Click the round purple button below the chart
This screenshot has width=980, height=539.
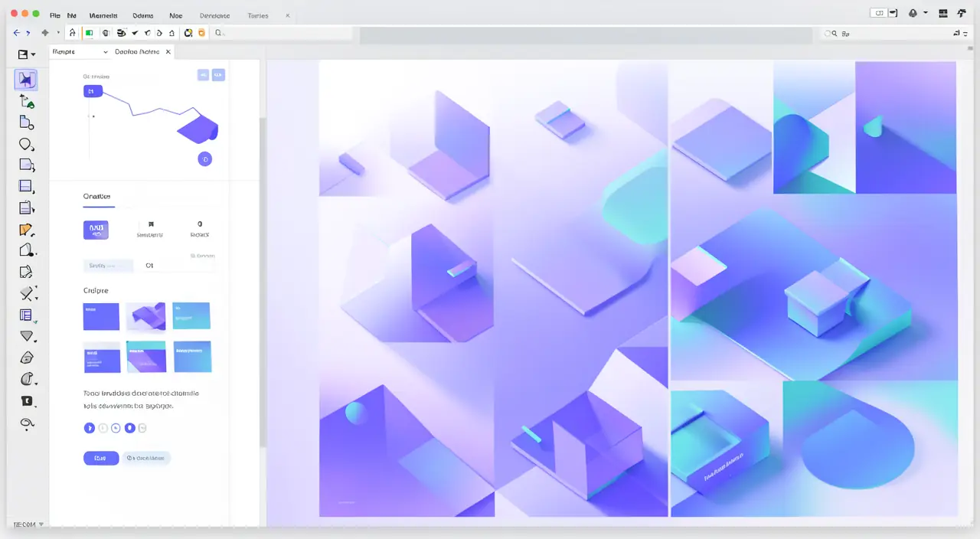point(204,159)
